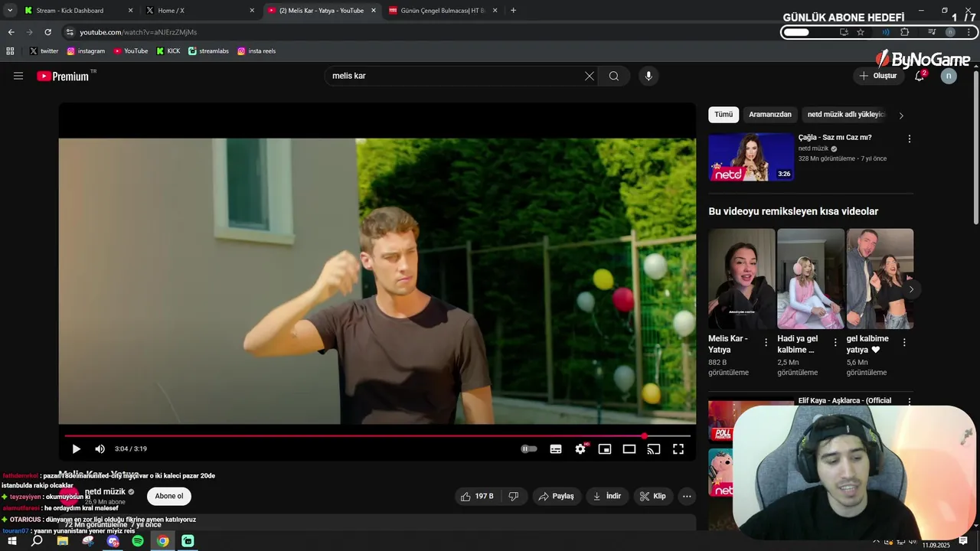Open Chrome extensions puzzle icon
This screenshot has height=551, width=980.
pyautogui.click(x=905, y=32)
